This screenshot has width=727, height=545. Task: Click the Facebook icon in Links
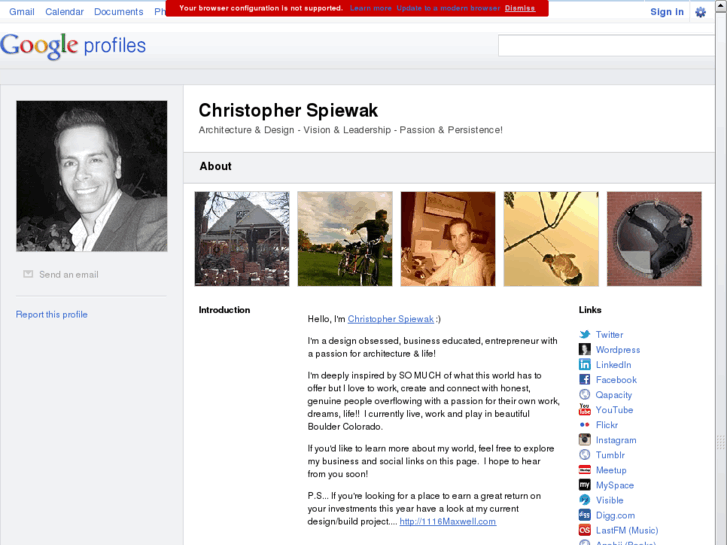(585, 379)
